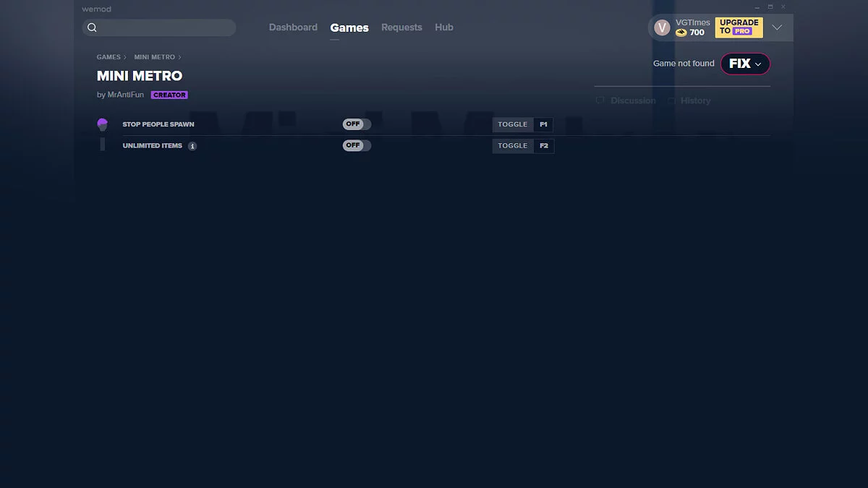The height and width of the screenshot is (488, 868).
Task: Click the VGTimes user avatar
Action: coord(662,27)
